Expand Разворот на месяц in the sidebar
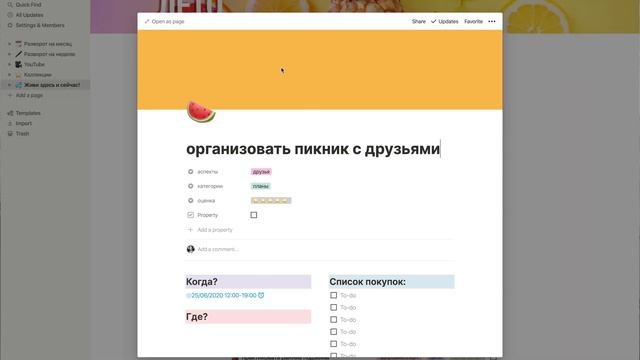Screen dimensions: 640x360 9,44
